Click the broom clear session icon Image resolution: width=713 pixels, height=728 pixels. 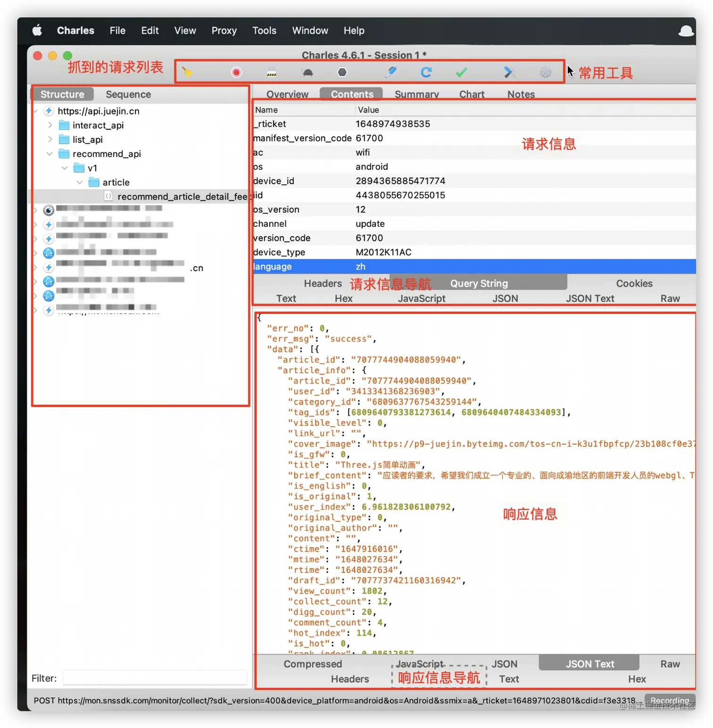click(x=187, y=72)
